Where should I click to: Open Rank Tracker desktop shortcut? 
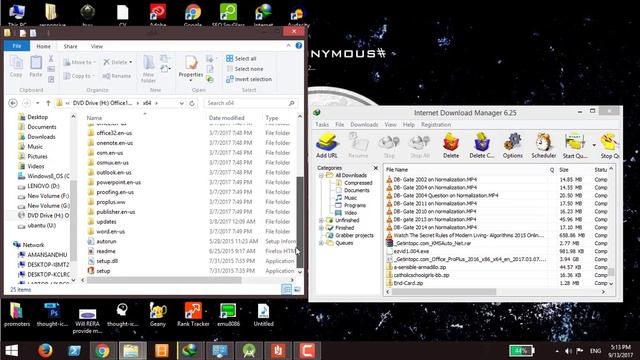(193, 314)
